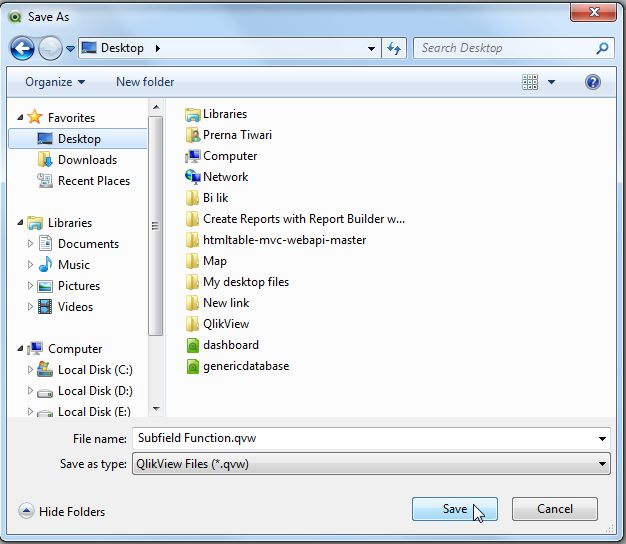Click the navigation pane scrollbar thumb
This screenshot has height=544, width=626.
(x=156, y=226)
